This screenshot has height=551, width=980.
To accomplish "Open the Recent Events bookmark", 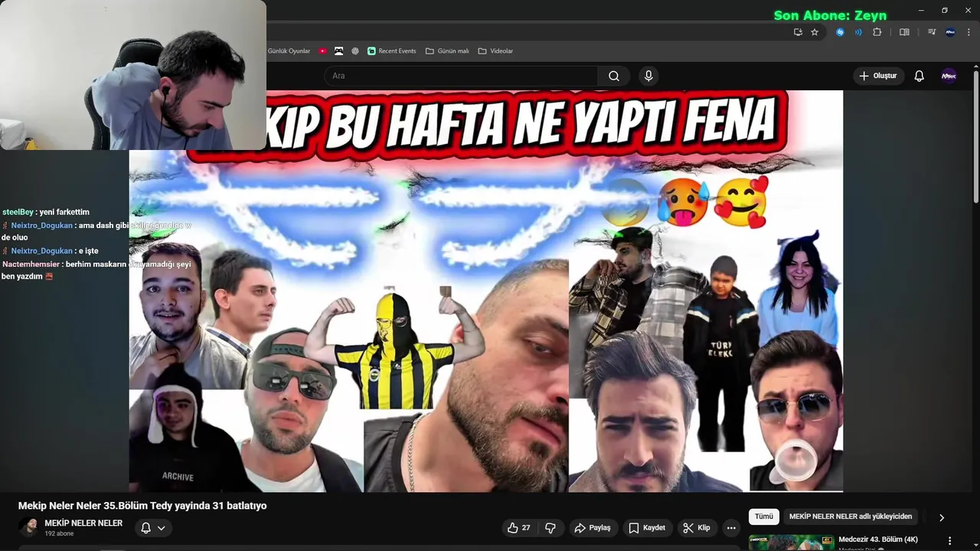I will click(392, 51).
